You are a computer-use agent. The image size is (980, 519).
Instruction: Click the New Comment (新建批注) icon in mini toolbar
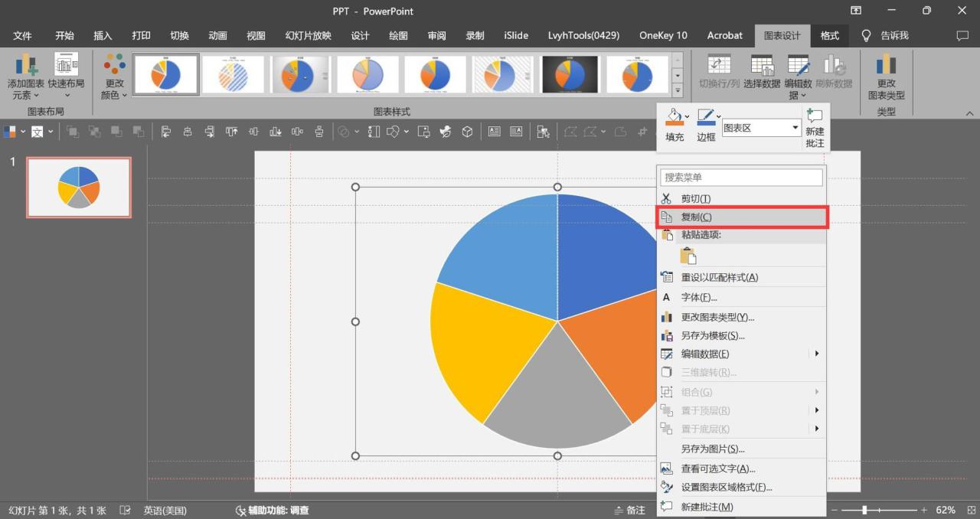815,117
